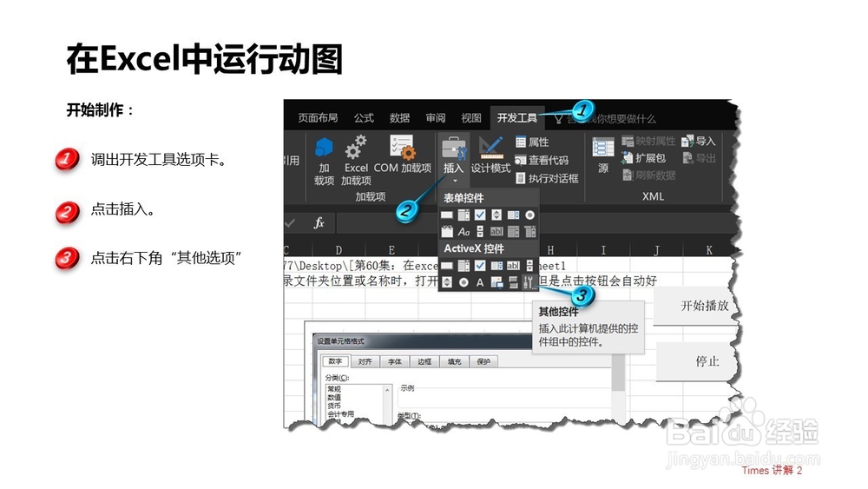The height and width of the screenshot is (489, 868).
Task: Switch to the 公式 ribbon tab
Action: [364, 118]
